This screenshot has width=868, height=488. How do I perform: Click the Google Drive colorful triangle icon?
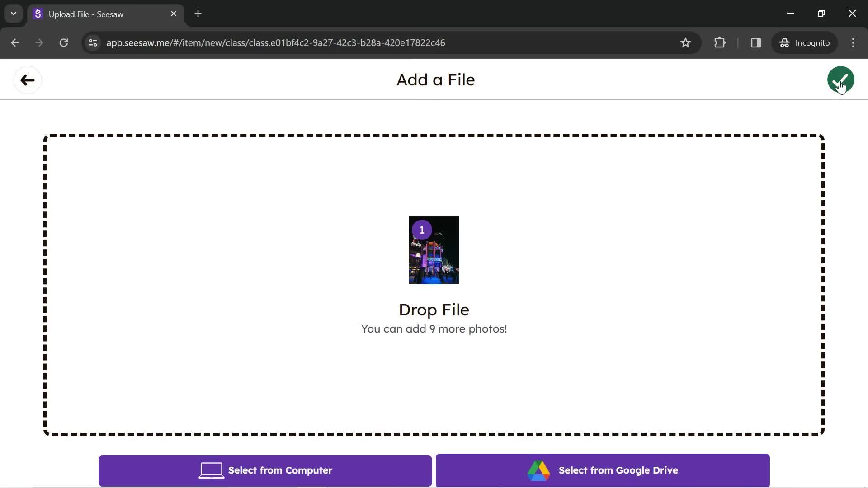pyautogui.click(x=538, y=471)
